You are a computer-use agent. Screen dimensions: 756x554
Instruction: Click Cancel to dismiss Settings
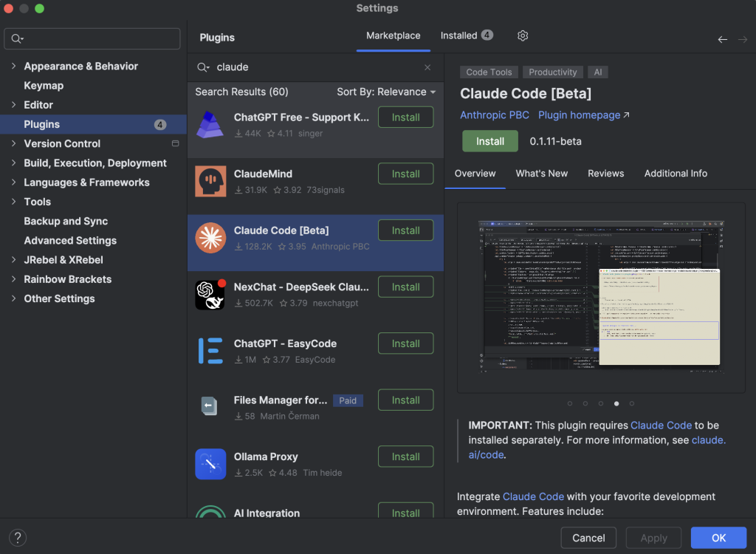(x=588, y=538)
